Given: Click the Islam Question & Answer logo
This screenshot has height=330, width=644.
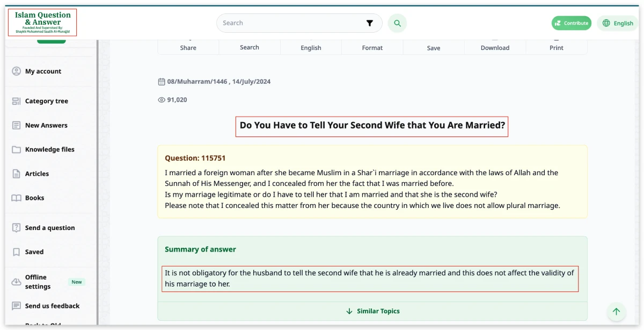Looking at the screenshot, I should [42, 23].
